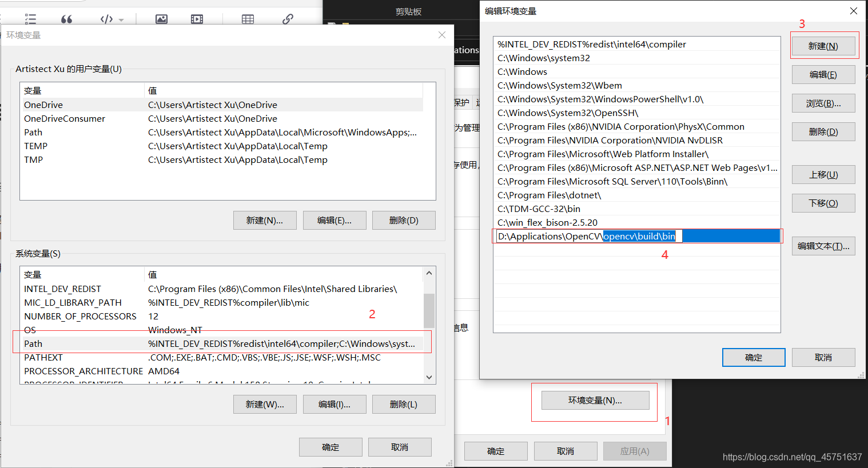Insert a blockquote using the quote icon
This screenshot has height=468, width=868.
click(66, 18)
